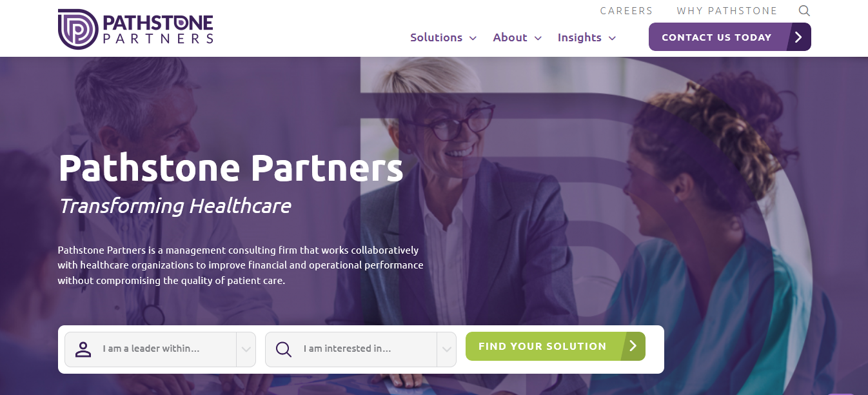Click the person icon in leader field

tap(83, 349)
